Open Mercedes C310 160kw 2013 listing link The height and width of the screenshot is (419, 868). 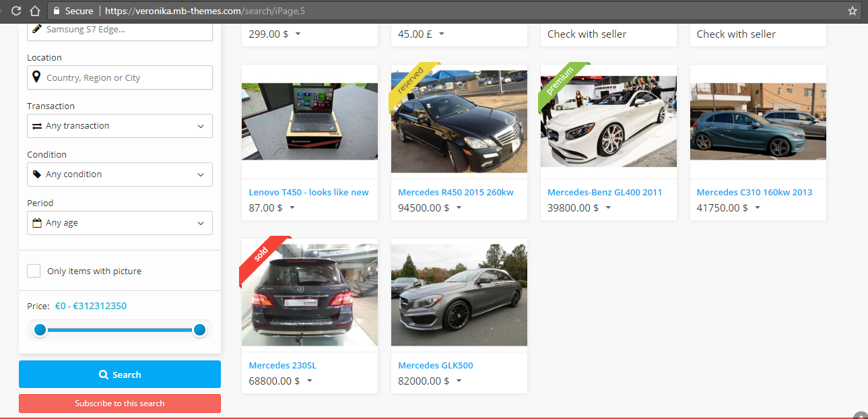(754, 192)
